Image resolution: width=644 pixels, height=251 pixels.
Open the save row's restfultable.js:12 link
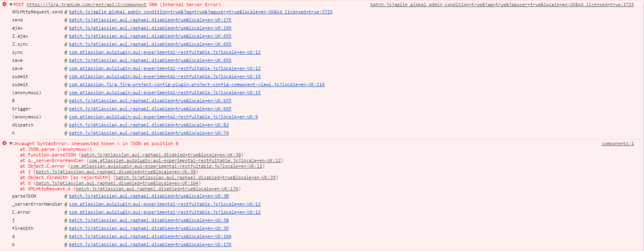tap(164, 68)
